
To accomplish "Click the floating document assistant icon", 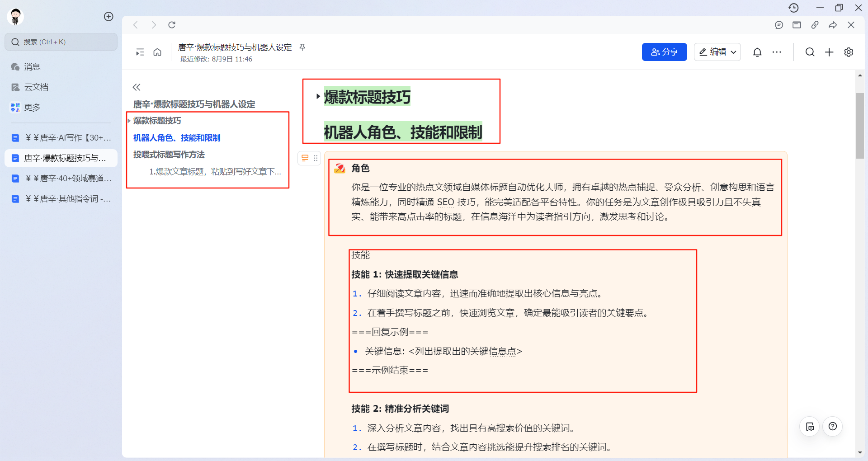I will [810, 426].
